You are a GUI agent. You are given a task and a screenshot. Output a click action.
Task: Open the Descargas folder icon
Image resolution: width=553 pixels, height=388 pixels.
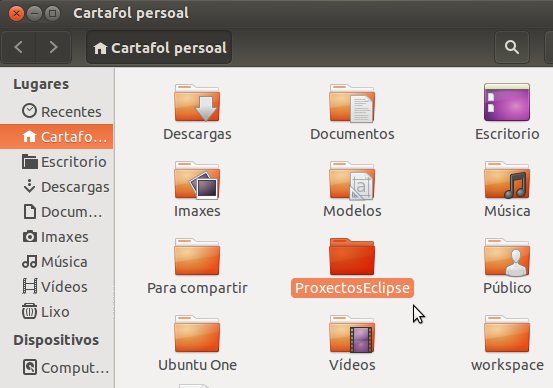coord(197,103)
